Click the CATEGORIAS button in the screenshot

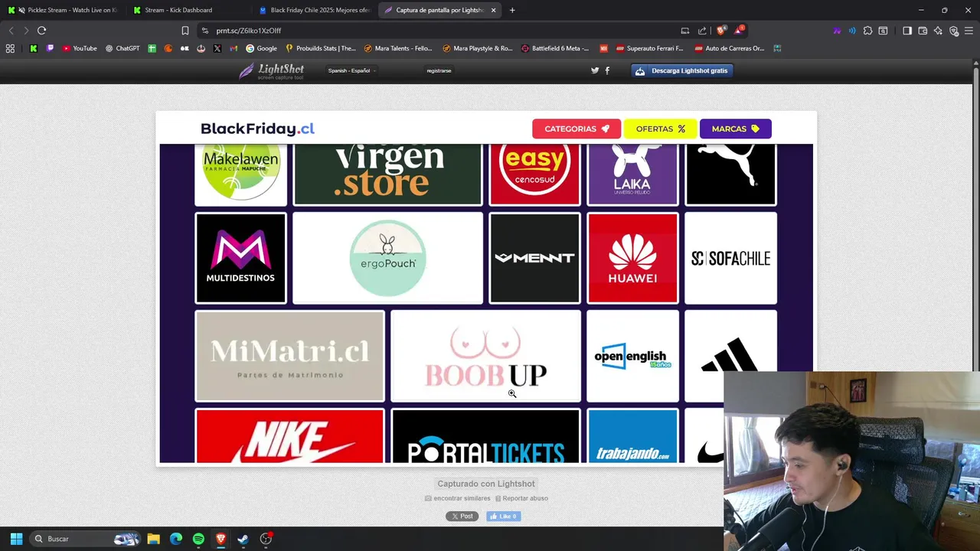pos(577,129)
